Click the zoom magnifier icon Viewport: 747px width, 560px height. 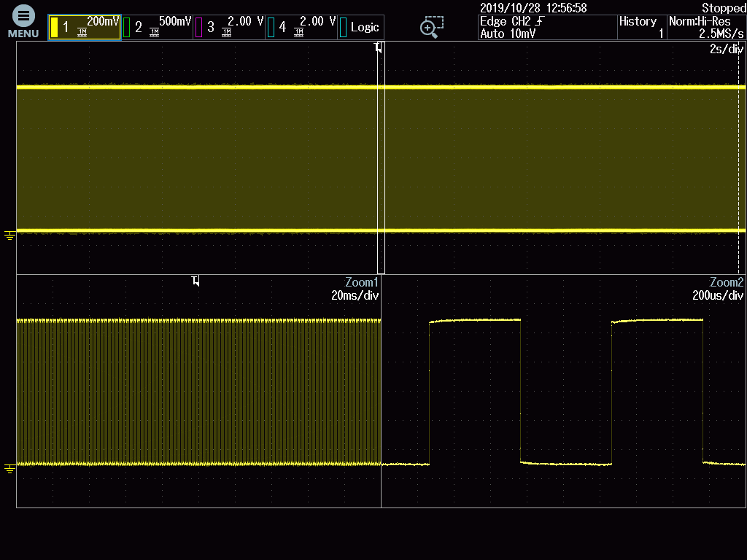click(431, 27)
